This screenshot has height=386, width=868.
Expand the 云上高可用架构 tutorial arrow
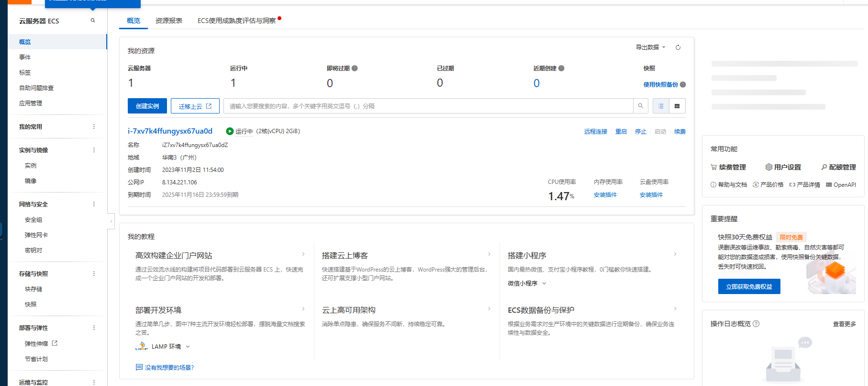coord(489,309)
